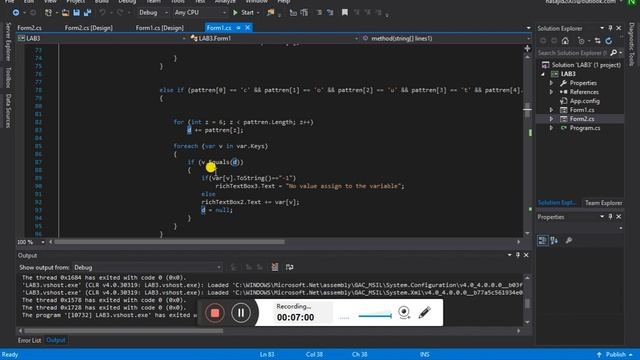Click the Open File folder icon
Image resolution: width=640 pixels, height=360 pixels.
[65, 13]
